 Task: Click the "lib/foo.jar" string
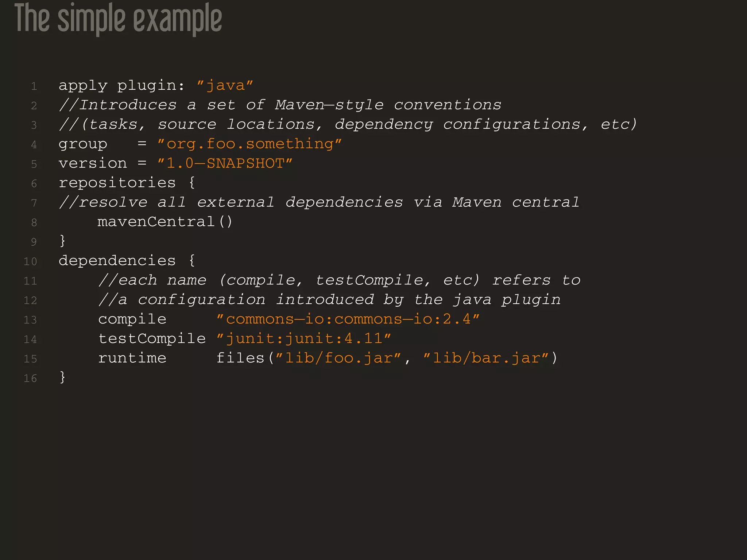[x=338, y=358]
